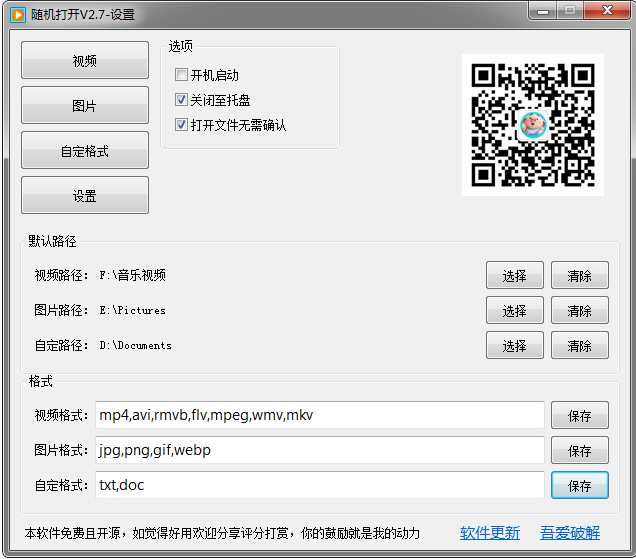
Task: Close the 随机打开 settings window
Action: [x=607, y=11]
